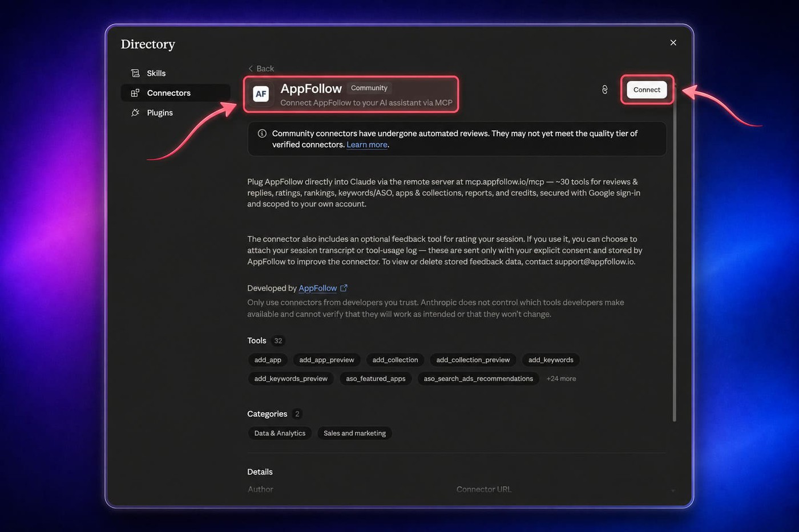Viewport: 799px width, 532px height.
Task: Click the Connector URL label
Action: coord(484,489)
